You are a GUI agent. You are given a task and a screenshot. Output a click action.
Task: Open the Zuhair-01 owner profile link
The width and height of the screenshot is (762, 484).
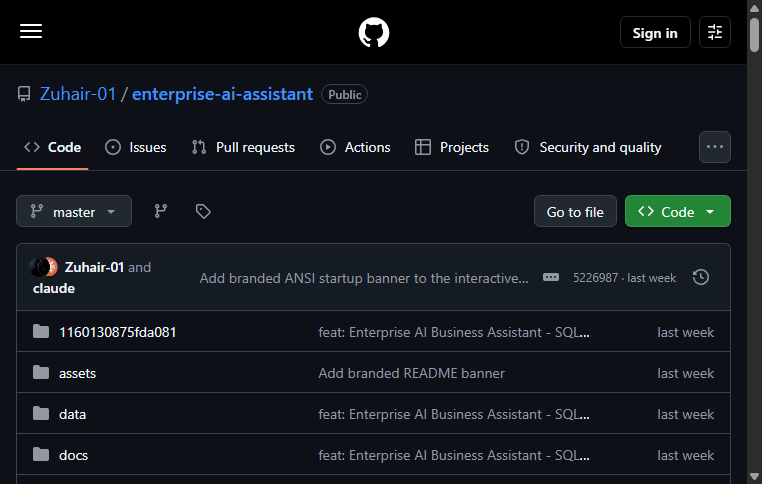(78, 94)
